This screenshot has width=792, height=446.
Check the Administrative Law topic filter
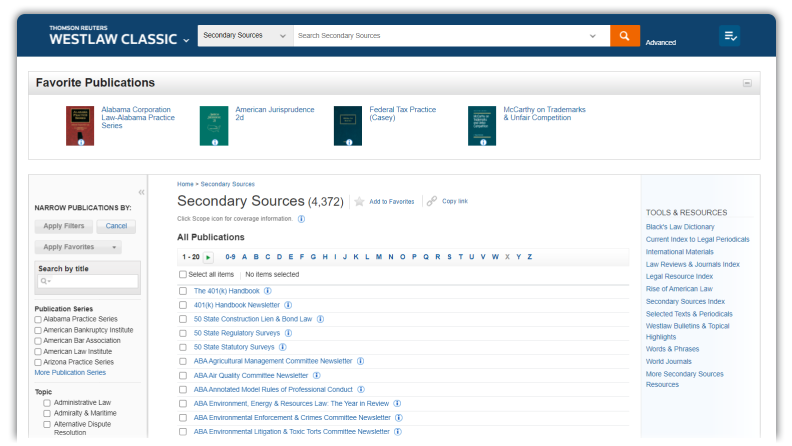[47, 403]
